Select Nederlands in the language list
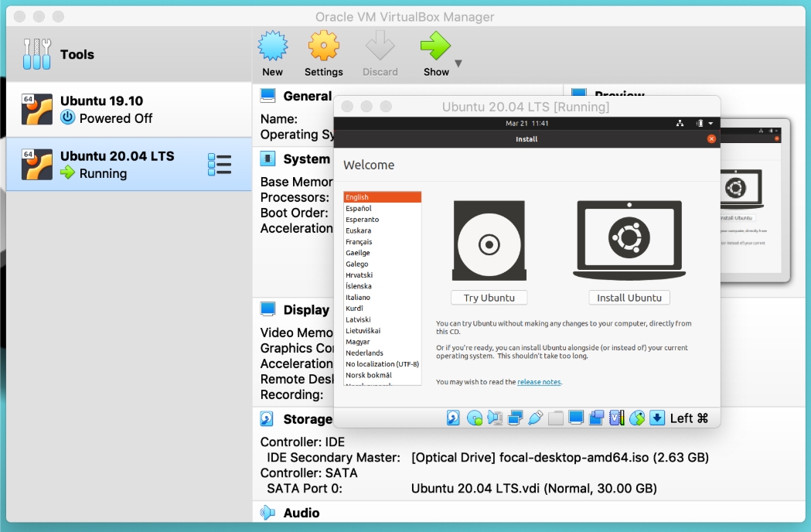The width and height of the screenshot is (811, 532). (x=382, y=353)
